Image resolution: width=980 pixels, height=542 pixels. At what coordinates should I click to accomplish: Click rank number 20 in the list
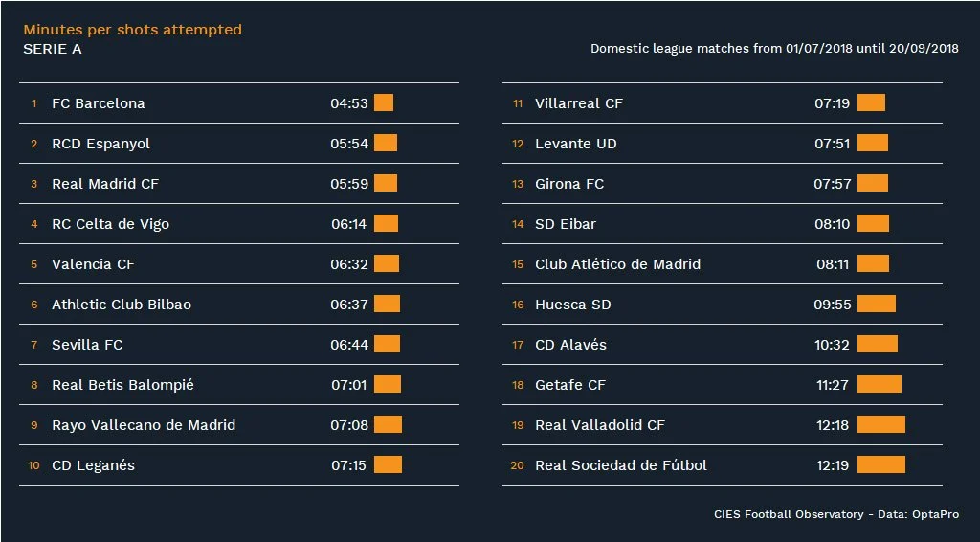tap(518, 466)
